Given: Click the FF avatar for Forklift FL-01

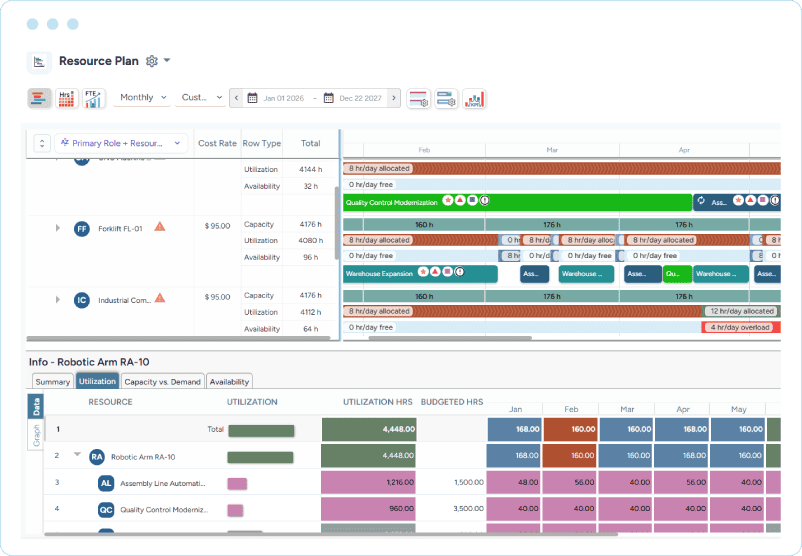Looking at the screenshot, I should pos(82,229).
